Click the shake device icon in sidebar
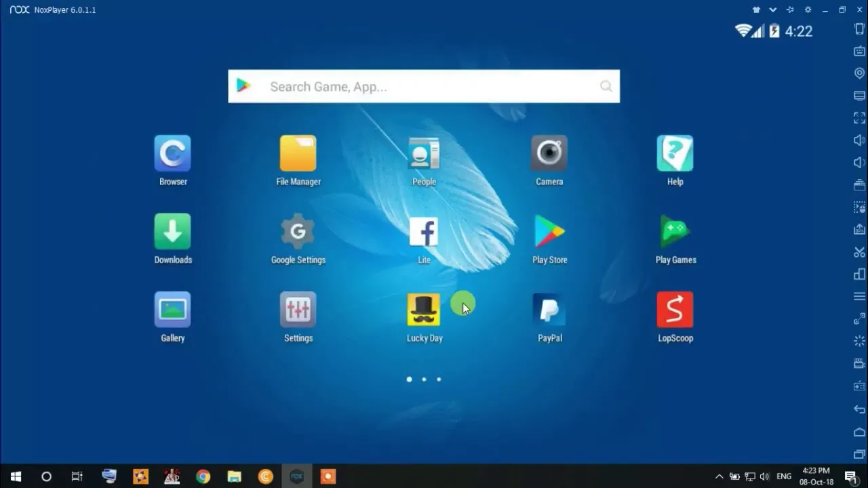 click(x=859, y=28)
